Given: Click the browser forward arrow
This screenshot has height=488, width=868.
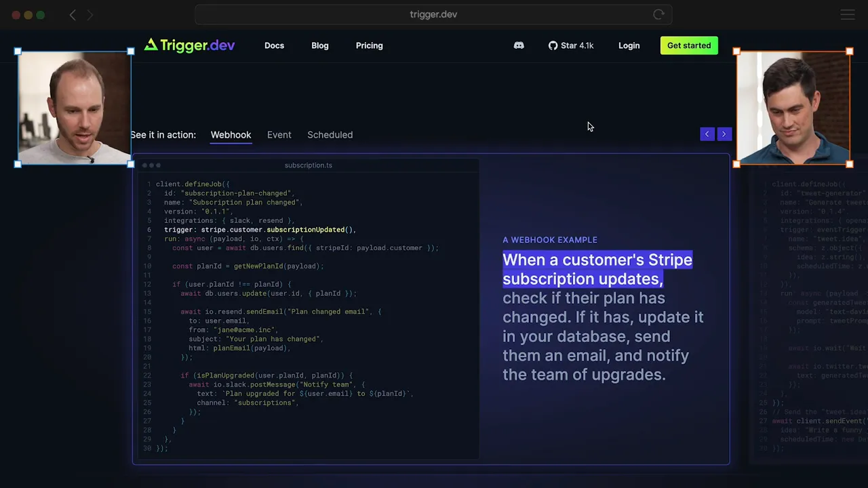Looking at the screenshot, I should (x=90, y=14).
